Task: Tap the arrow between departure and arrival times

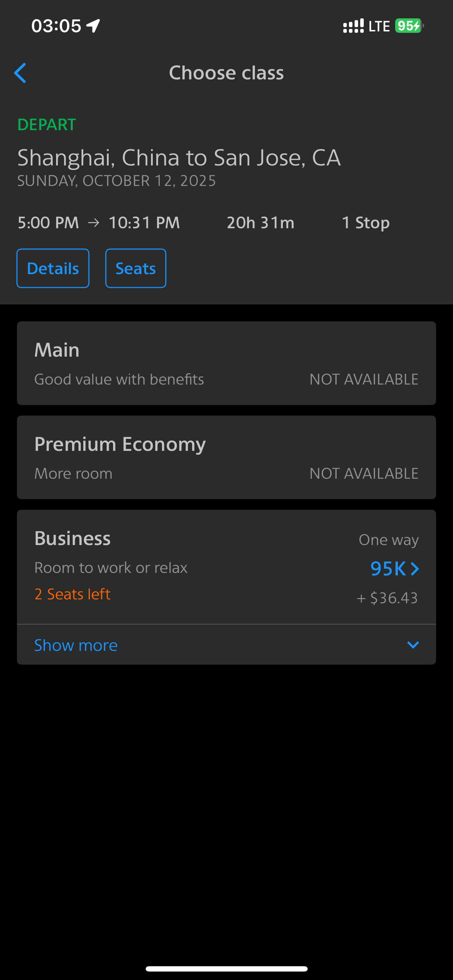Action: [x=93, y=223]
